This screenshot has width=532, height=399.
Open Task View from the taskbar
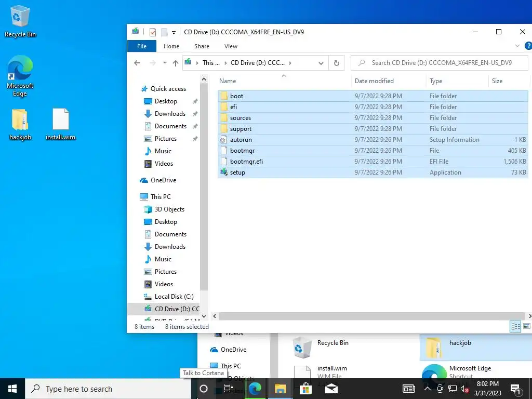(x=229, y=389)
